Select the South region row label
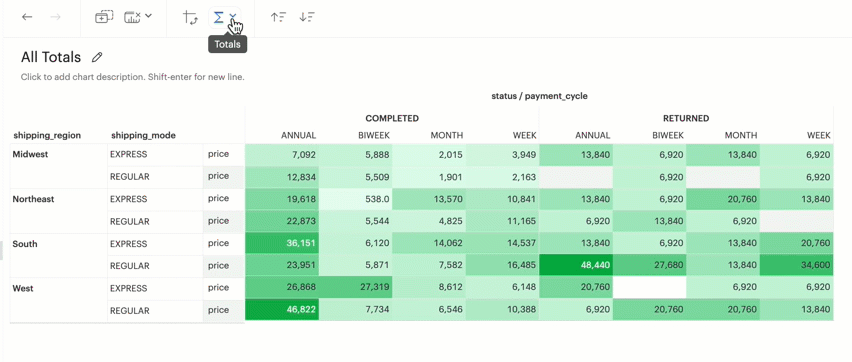 tap(25, 244)
